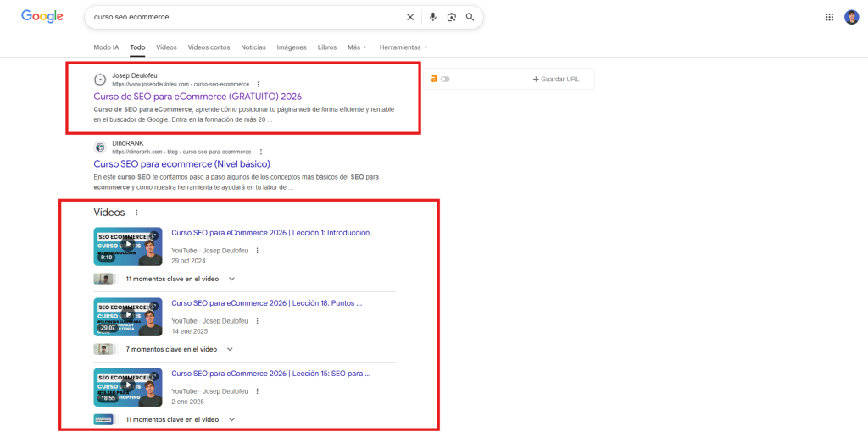
Task: Switch to the Videos tab
Action: click(x=167, y=47)
